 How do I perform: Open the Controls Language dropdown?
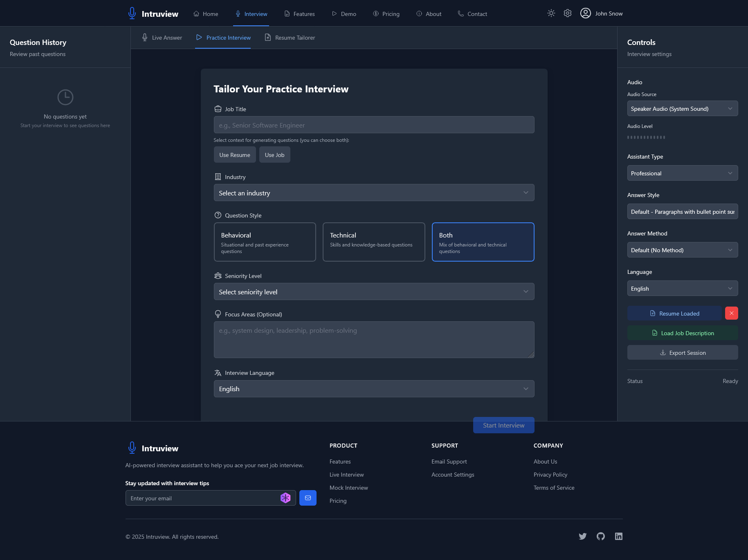pos(683,288)
